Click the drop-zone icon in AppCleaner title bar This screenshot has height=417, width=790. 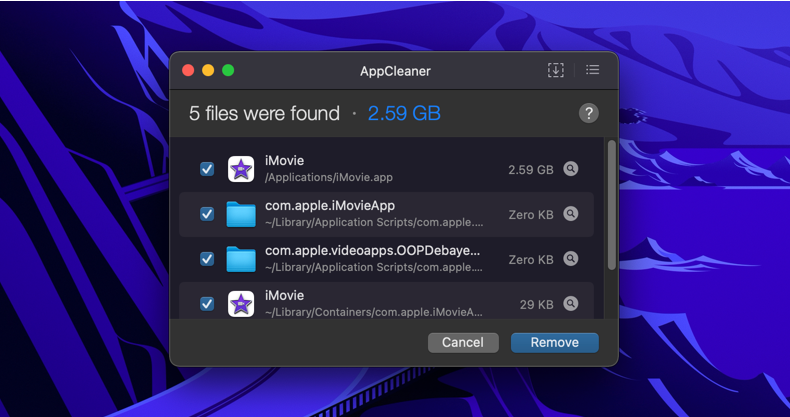(x=555, y=70)
